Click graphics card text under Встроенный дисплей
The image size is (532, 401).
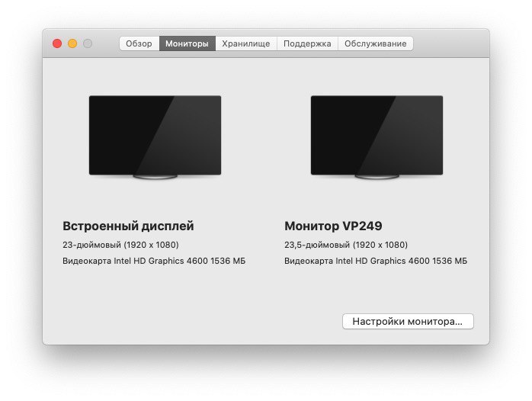click(x=154, y=261)
